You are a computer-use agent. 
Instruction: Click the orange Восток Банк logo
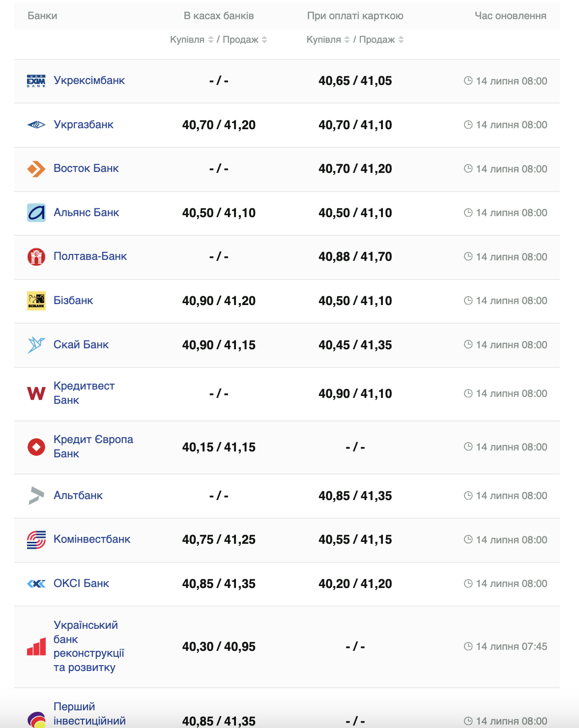[x=36, y=169]
